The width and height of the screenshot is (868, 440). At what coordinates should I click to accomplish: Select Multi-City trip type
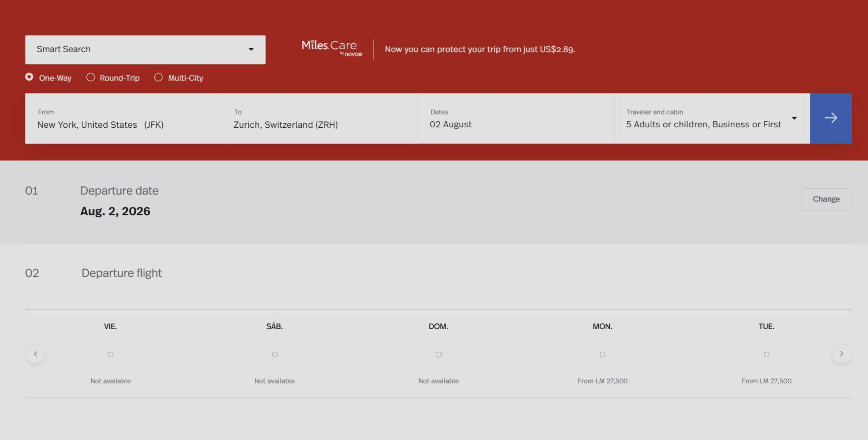(159, 77)
